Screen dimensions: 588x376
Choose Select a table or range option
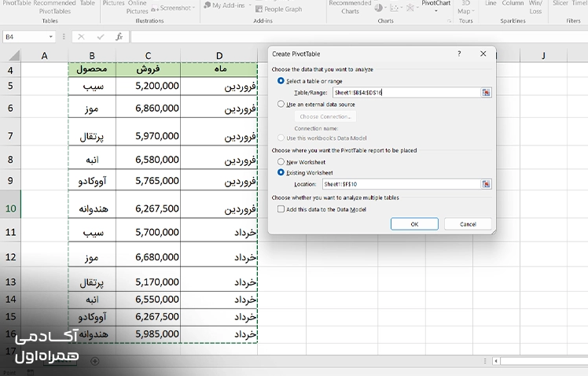pyautogui.click(x=281, y=81)
